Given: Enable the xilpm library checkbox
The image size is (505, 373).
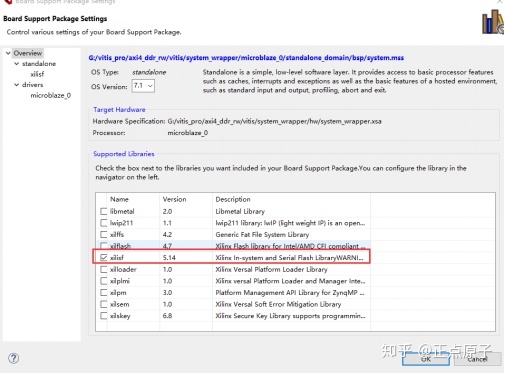Looking at the screenshot, I should pos(104,293).
